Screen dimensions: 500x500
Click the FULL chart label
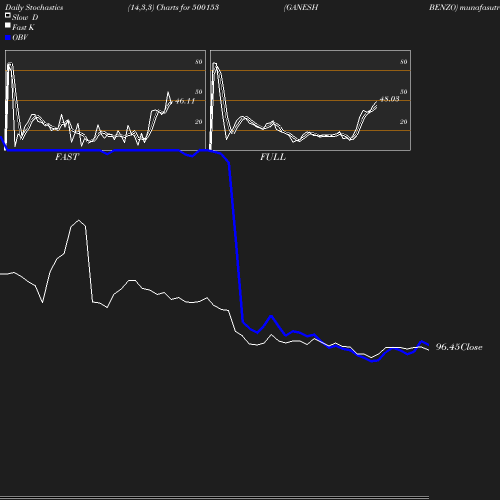tap(273, 157)
